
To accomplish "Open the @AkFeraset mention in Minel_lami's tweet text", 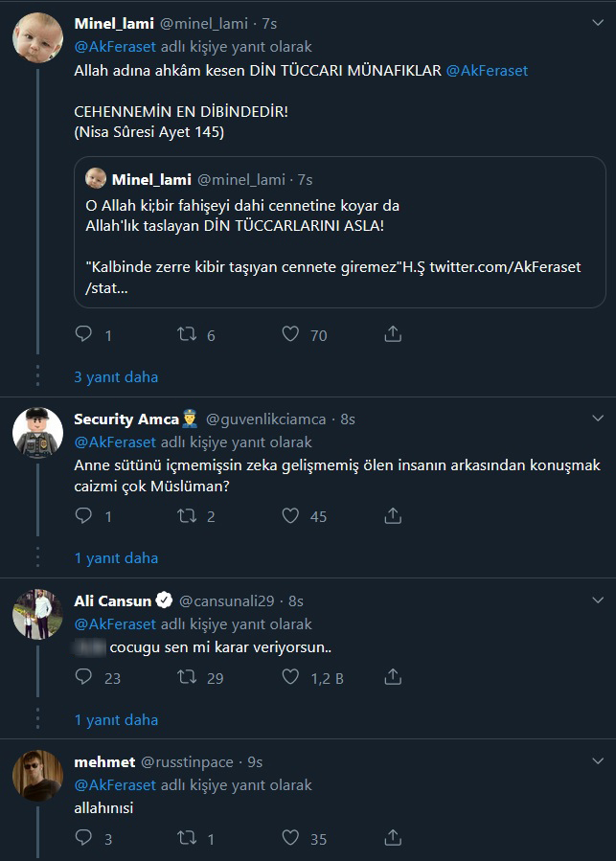I will [487, 71].
